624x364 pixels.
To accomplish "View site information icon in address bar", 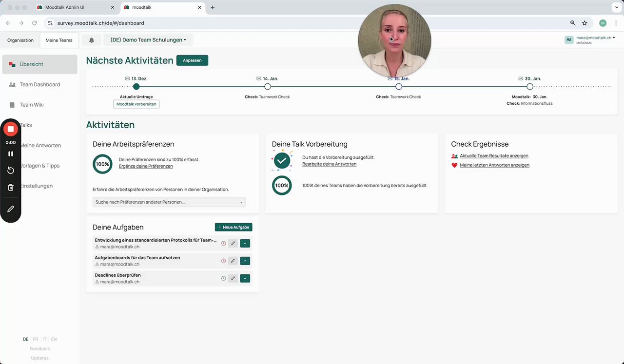I will coord(50,23).
